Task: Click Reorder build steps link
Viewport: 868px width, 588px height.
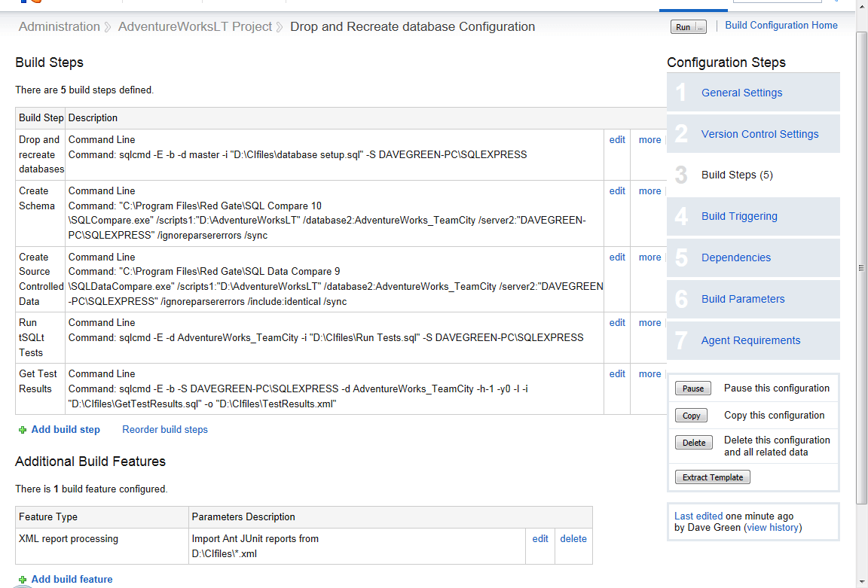Action: point(165,430)
